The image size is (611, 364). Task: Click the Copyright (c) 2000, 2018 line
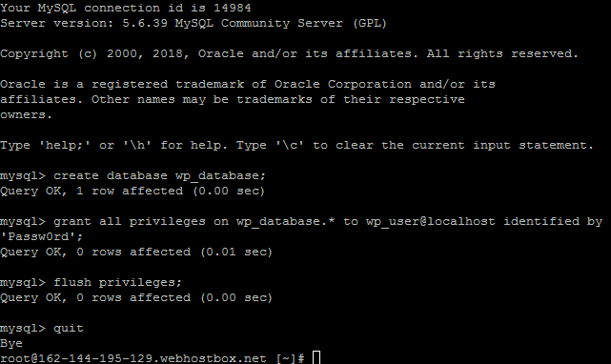[290, 53]
